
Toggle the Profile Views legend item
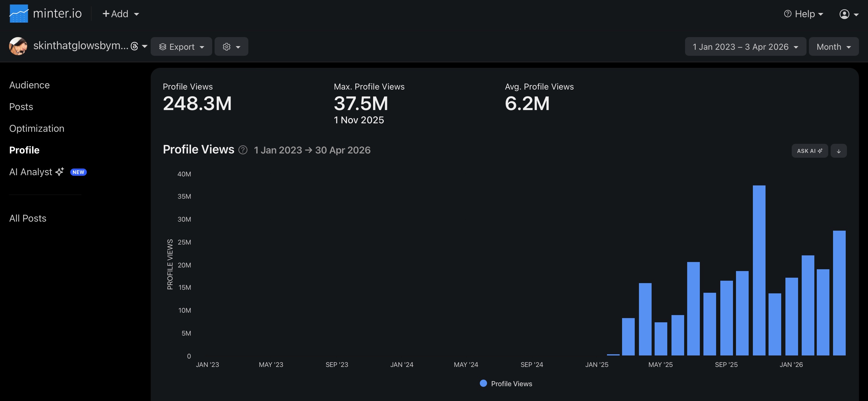[506, 384]
